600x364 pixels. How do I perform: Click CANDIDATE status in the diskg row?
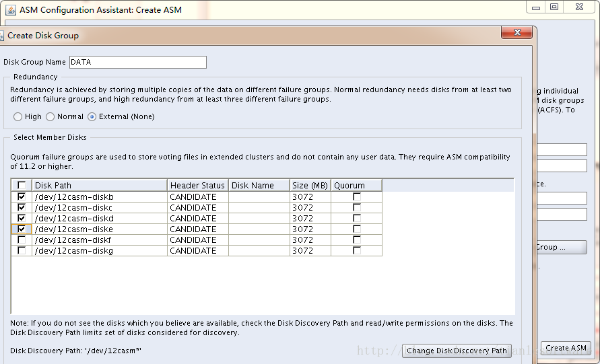click(x=193, y=250)
